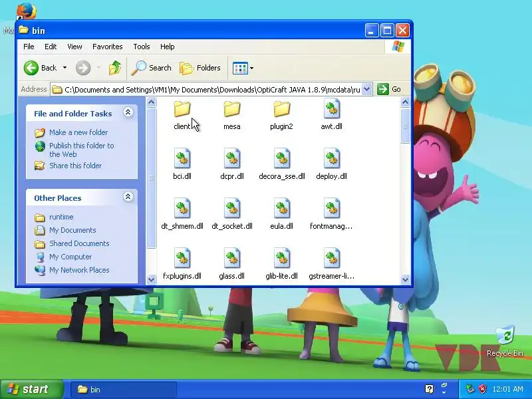Select the decora_sse.dll file icon
The height and width of the screenshot is (399, 532).
coord(281,158)
